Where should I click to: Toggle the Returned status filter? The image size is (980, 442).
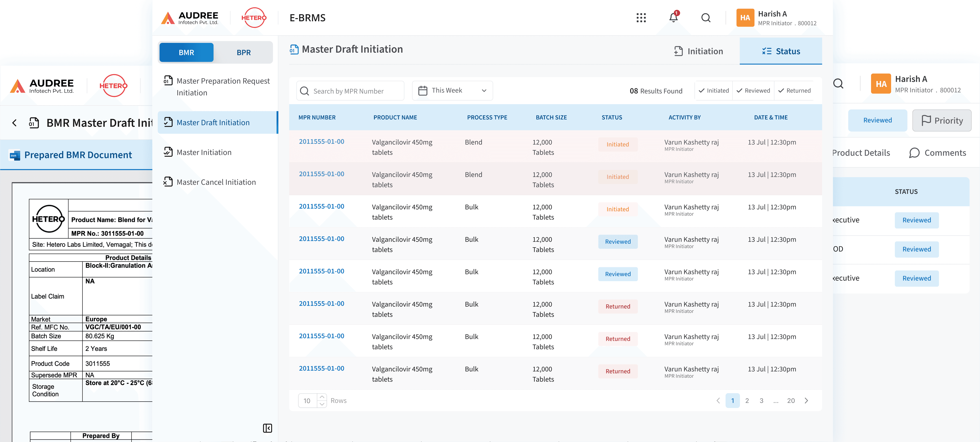pyautogui.click(x=794, y=90)
